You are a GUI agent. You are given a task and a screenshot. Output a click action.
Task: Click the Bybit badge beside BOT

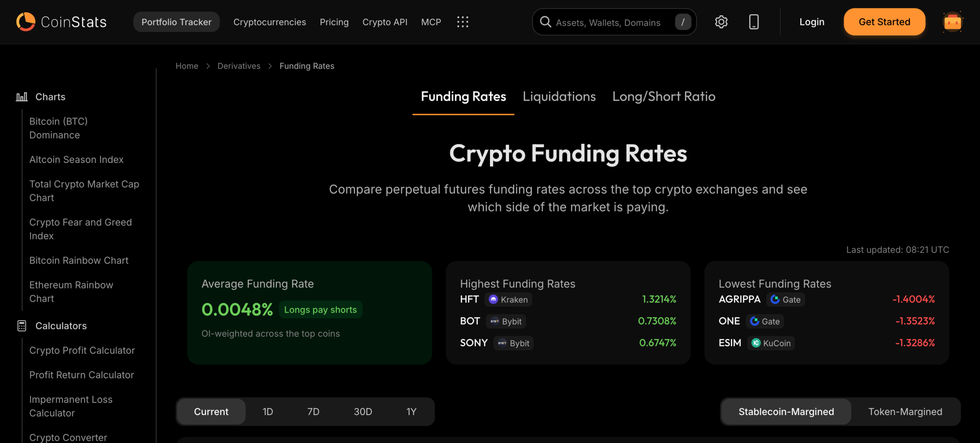pos(506,322)
